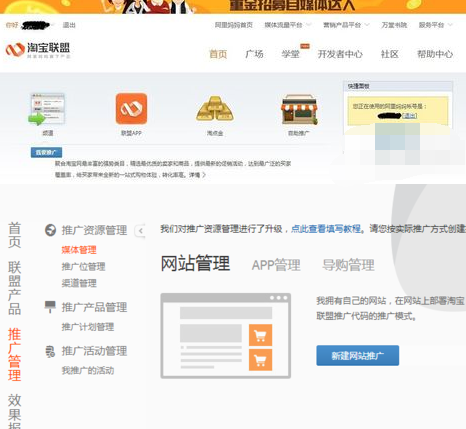Click the browser window illustration for 网站管理
The height and width of the screenshot is (429, 466).
pos(226,336)
